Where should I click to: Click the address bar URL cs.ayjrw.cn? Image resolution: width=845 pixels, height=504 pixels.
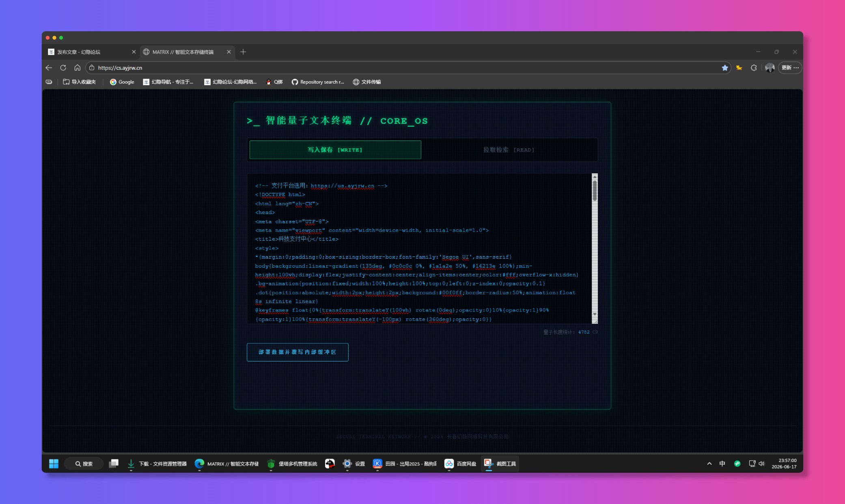click(x=120, y=68)
